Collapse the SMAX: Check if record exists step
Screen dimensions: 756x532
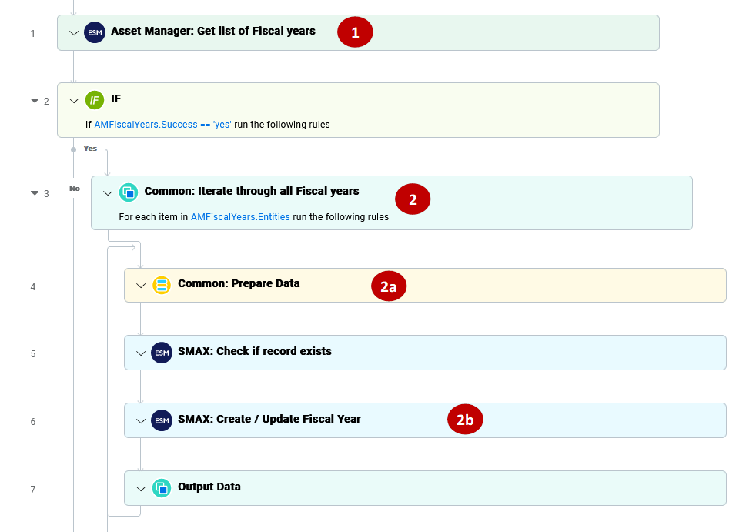pos(141,353)
